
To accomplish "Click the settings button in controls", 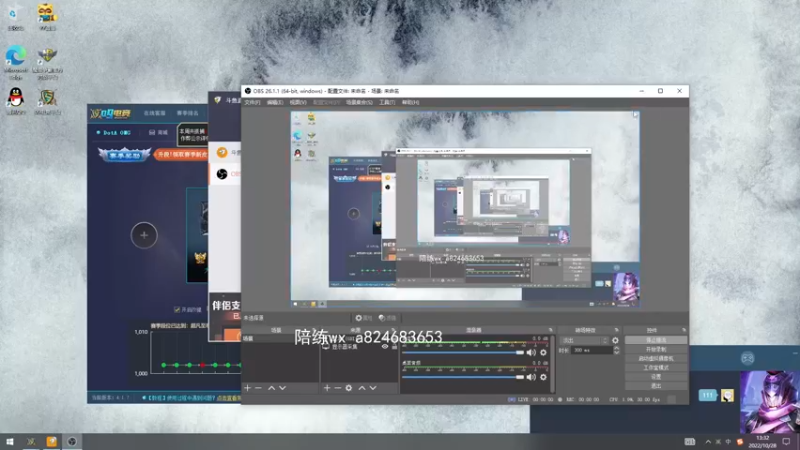I will pyautogui.click(x=656, y=377).
